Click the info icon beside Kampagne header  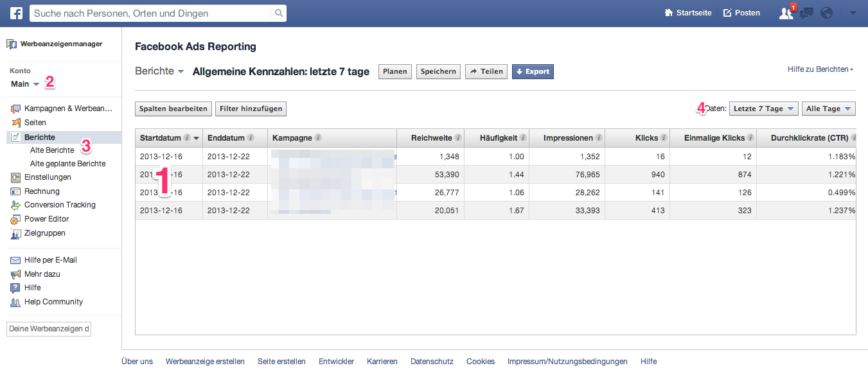coord(319,138)
